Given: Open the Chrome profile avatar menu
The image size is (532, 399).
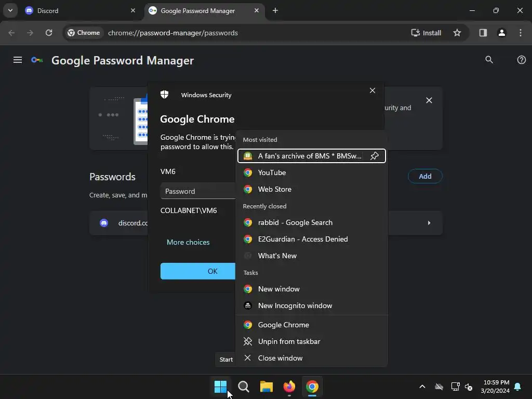Looking at the screenshot, I should click(x=501, y=33).
